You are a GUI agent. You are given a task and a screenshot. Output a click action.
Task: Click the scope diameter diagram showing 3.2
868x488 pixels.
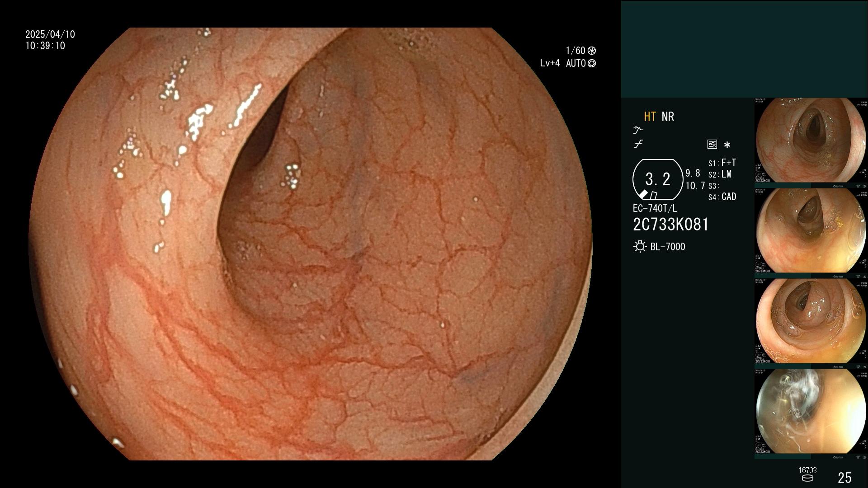tap(658, 179)
